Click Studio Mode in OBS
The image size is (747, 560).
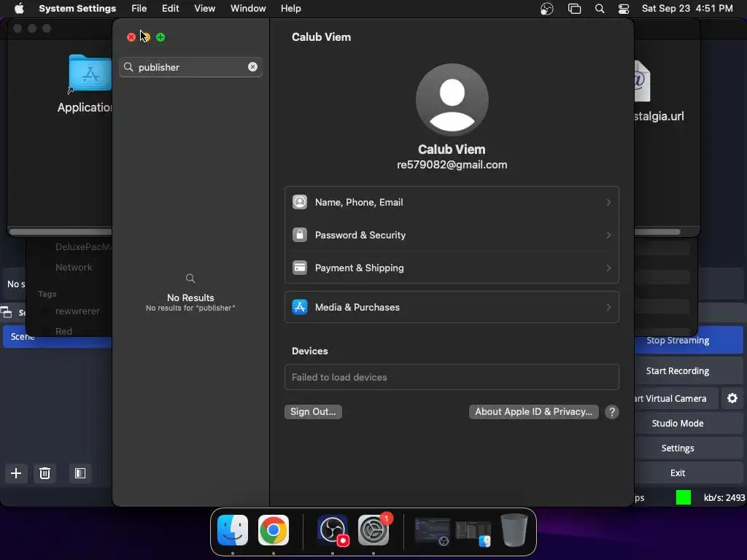[x=689, y=424]
